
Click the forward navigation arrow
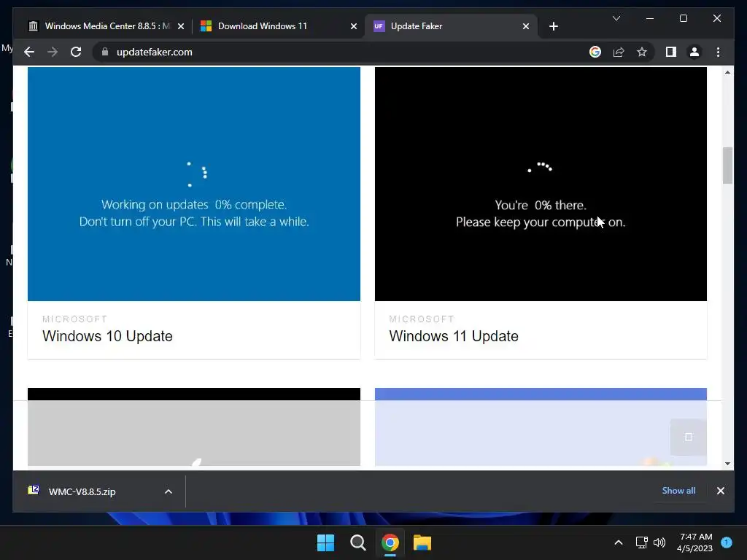53,52
